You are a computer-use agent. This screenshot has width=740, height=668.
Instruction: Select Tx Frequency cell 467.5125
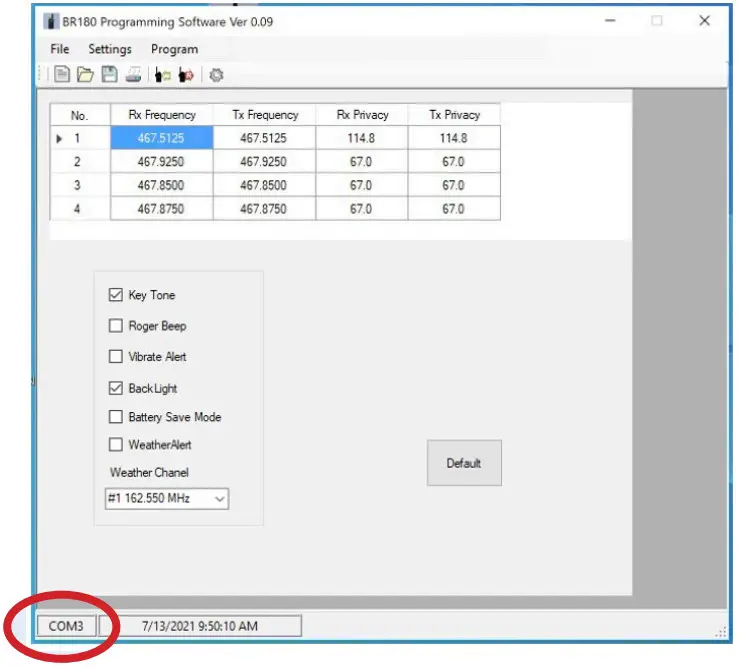click(264, 138)
